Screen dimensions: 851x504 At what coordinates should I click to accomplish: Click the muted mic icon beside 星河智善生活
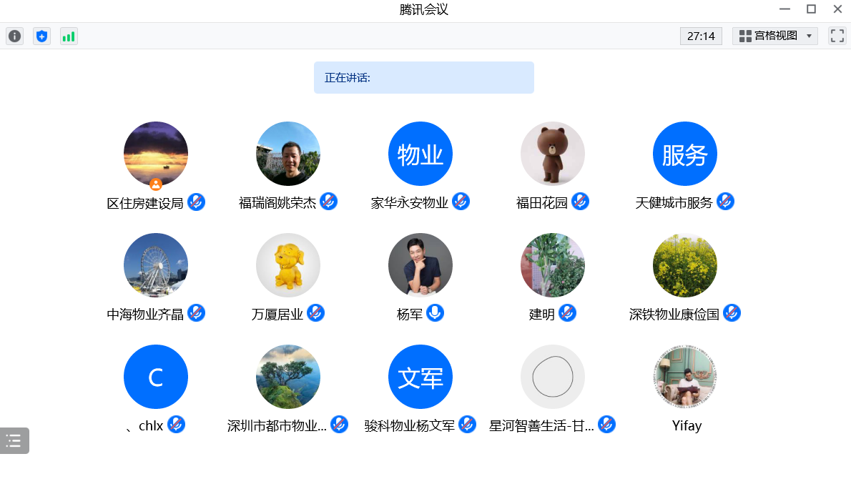[x=606, y=424]
